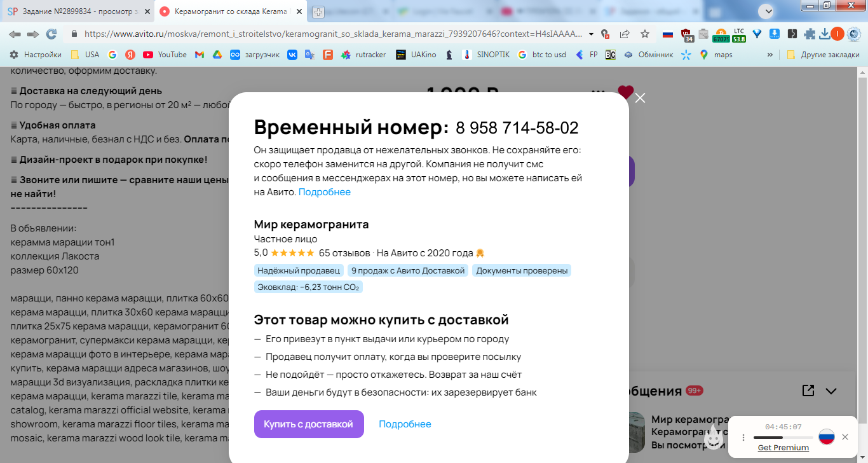Open browser downloads arrow icon
Image resolution: width=868 pixels, height=463 pixels.
coord(824,34)
